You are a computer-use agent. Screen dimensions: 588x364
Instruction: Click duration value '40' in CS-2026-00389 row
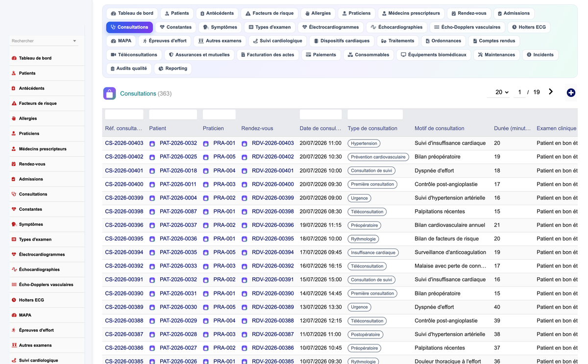[x=497, y=307]
